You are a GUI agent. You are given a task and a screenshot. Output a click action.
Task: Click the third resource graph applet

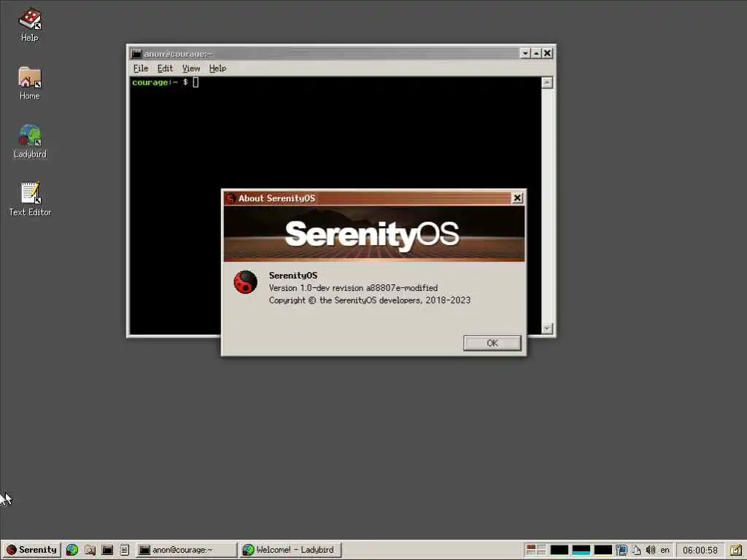(603, 550)
